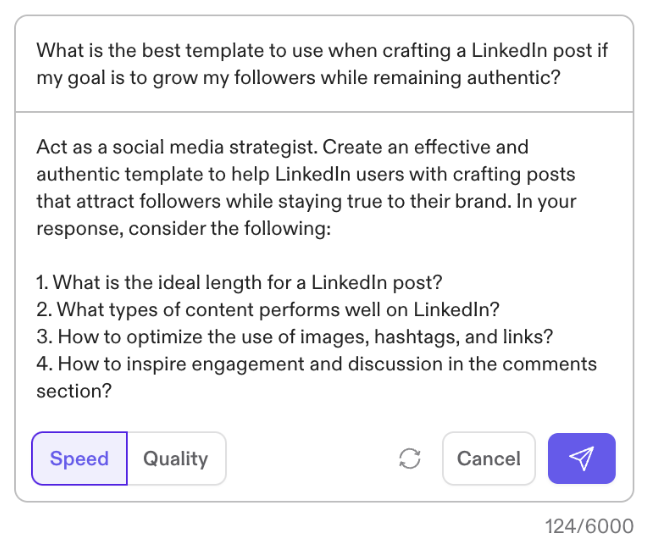This screenshot has height=556, width=654.
Task: Select the Speed mode option
Action: [79, 459]
